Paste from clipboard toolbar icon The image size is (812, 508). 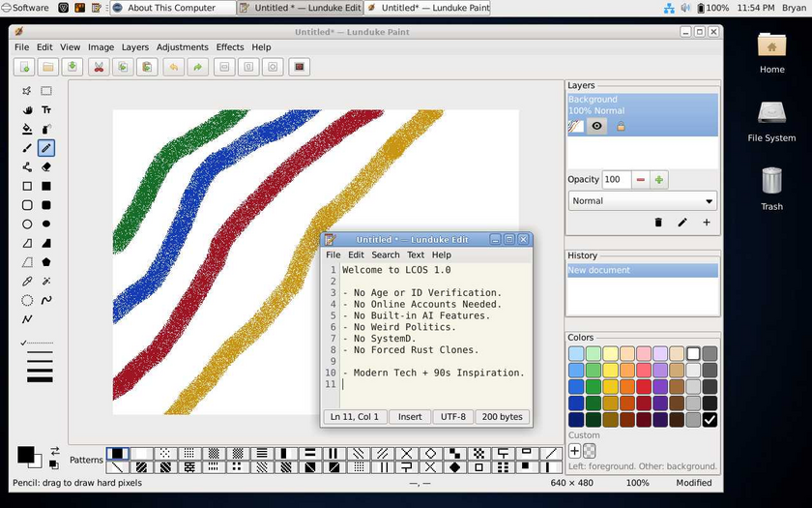pos(147,67)
